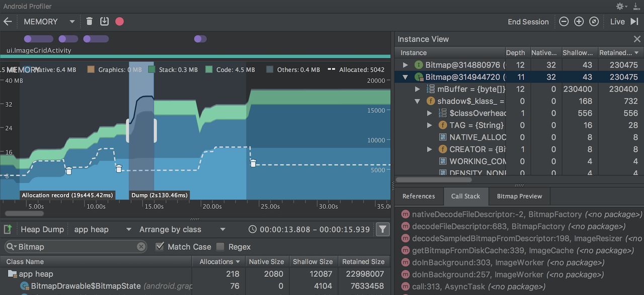Click the End Session button
Image resolution: width=644 pixels, height=295 pixels.
528,22
